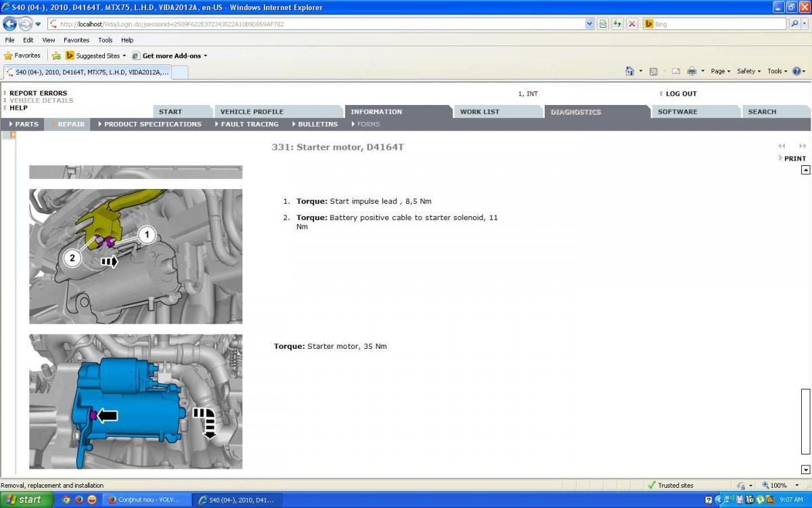Screen dimensions: 812x508
Task: Expand the side panel with orange arrow
Action: point(13,135)
